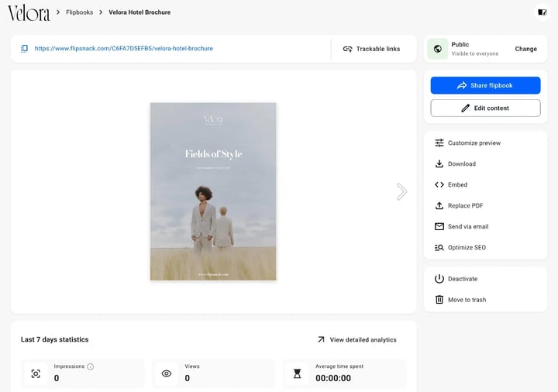
Task: Click the Public globe icon
Action: tap(438, 49)
